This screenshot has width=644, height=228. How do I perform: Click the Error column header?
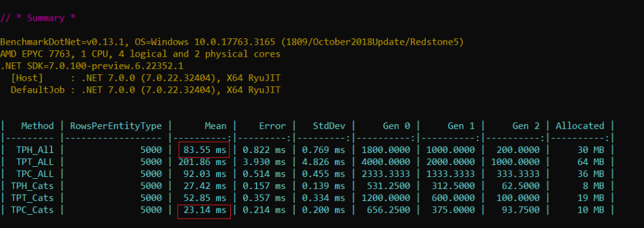(x=272, y=125)
